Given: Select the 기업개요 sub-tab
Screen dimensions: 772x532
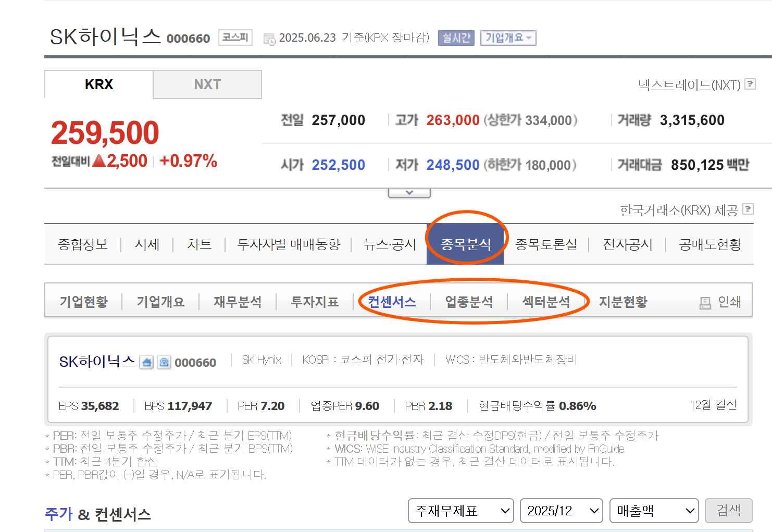Looking at the screenshot, I should [x=160, y=302].
